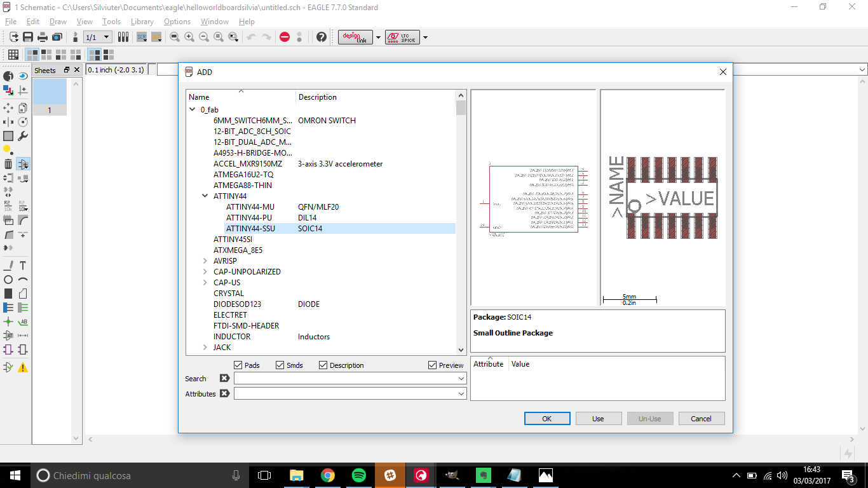
Task: Toggle the Pads checkbox
Action: pyautogui.click(x=238, y=365)
